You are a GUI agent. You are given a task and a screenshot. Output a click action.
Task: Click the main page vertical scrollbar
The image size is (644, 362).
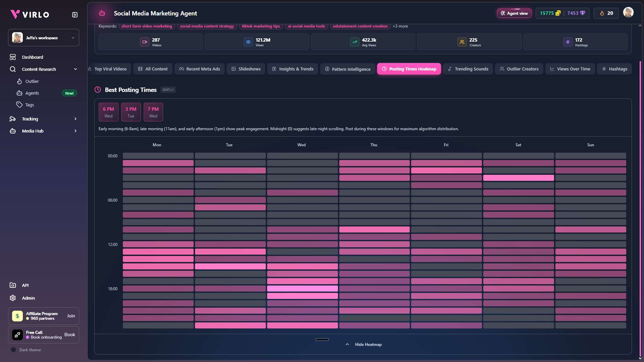click(640, 208)
